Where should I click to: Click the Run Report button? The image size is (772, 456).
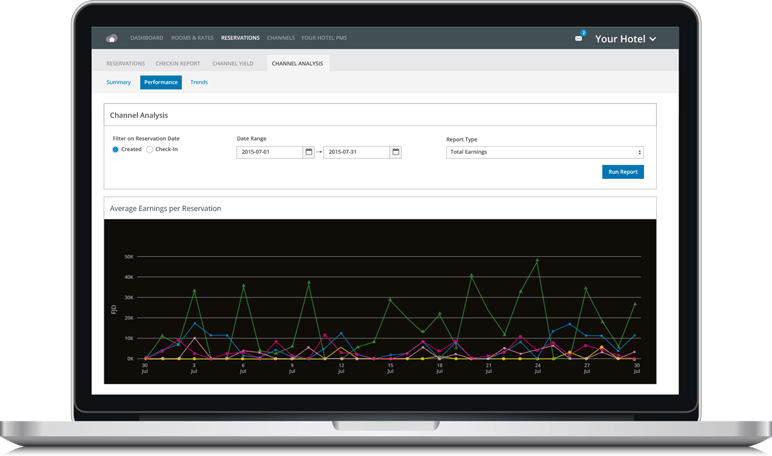point(623,172)
